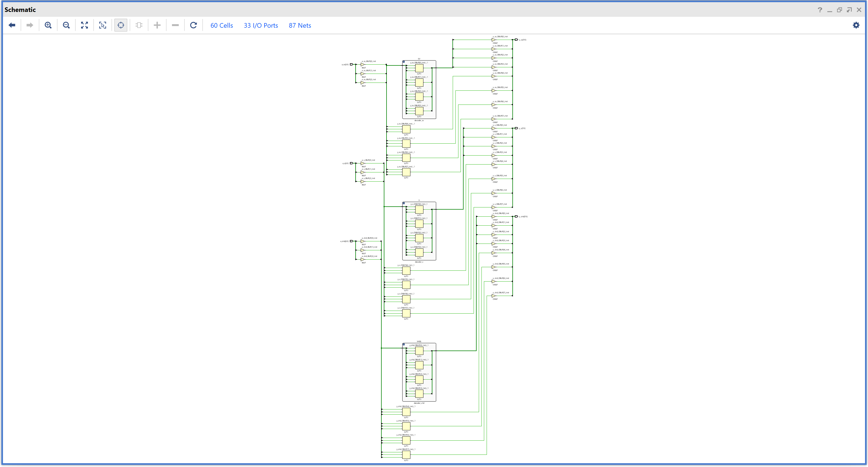Image resolution: width=868 pixels, height=467 pixels.
Task: Click the Select Area icon
Action: 103,25
